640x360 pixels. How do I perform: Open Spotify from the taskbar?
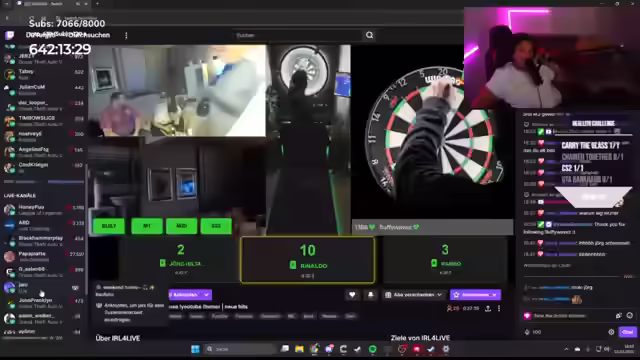point(372,349)
